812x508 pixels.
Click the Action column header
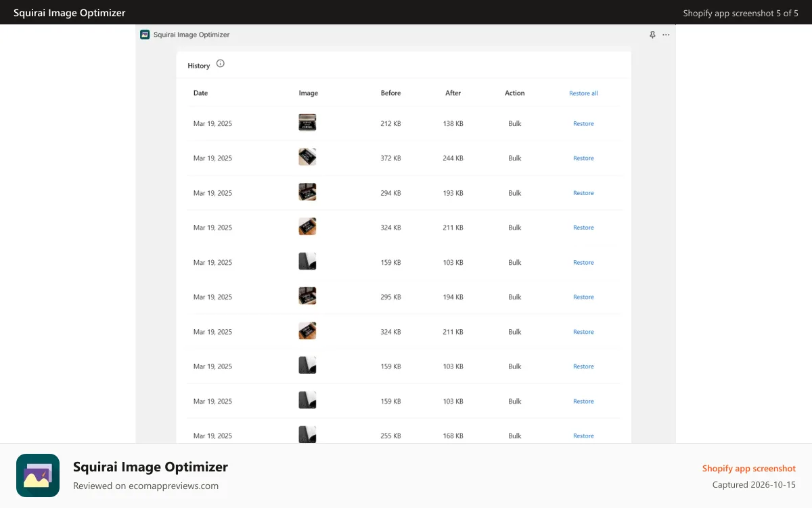(514, 93)
